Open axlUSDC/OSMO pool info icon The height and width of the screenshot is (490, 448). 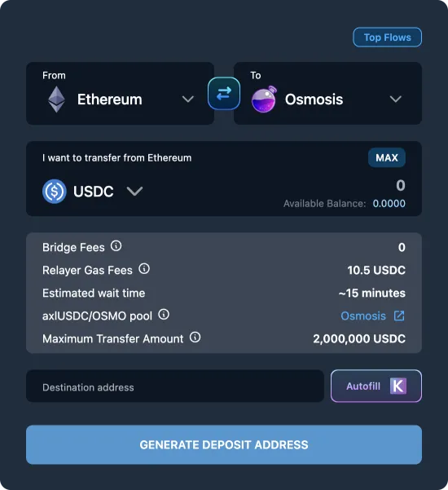pos(164,315)
